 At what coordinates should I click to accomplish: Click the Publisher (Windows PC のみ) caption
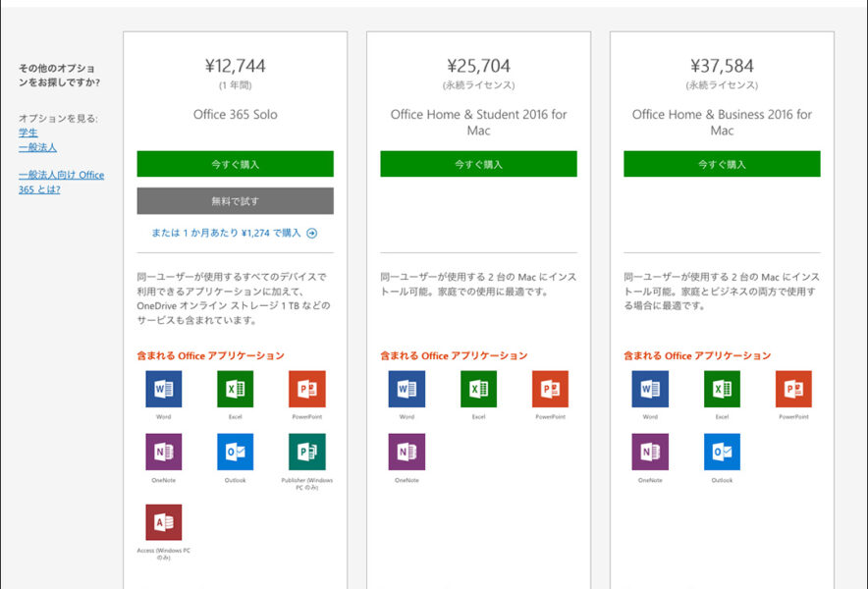pyautogui.click(x=307, y=484)
